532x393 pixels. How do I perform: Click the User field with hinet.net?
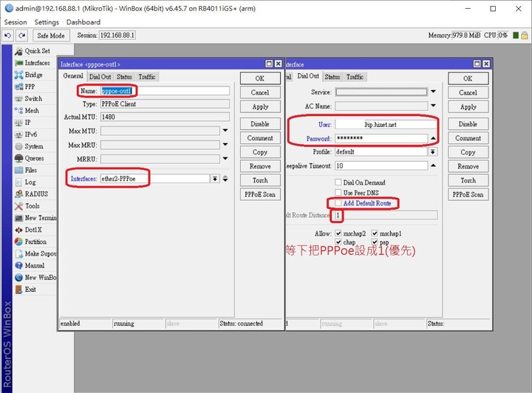[x=386, y=124]
